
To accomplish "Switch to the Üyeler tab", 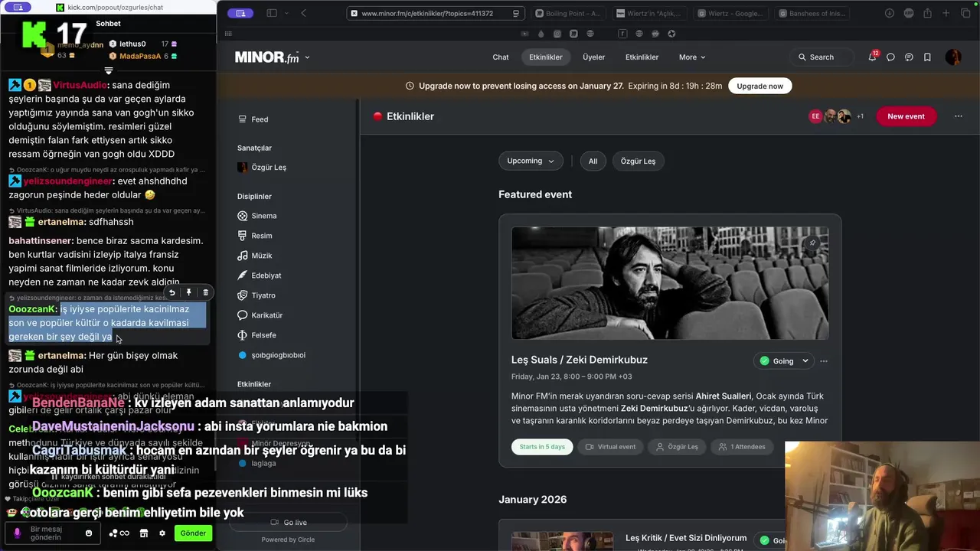I will coord(594,57).
